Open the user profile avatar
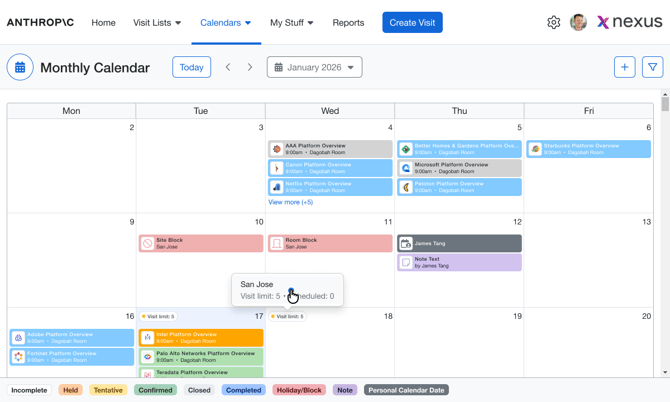The image size is (670, 402). click(578, 22)
